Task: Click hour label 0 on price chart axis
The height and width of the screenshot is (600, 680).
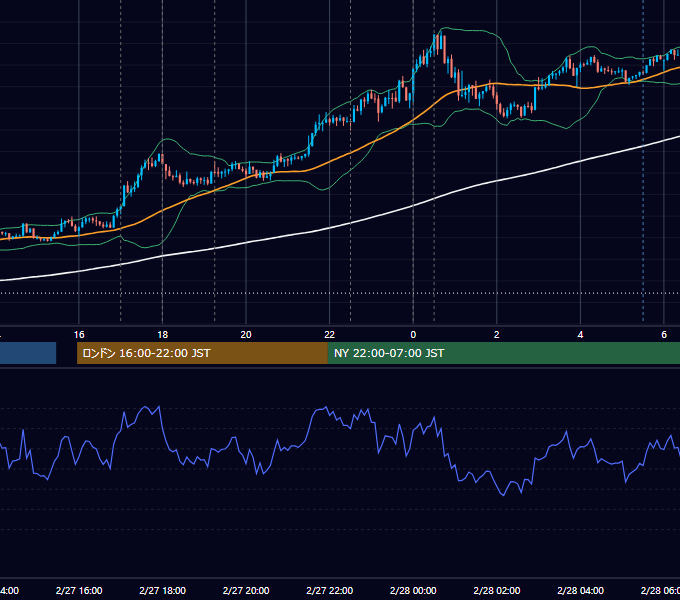Action: coord(413,335)
